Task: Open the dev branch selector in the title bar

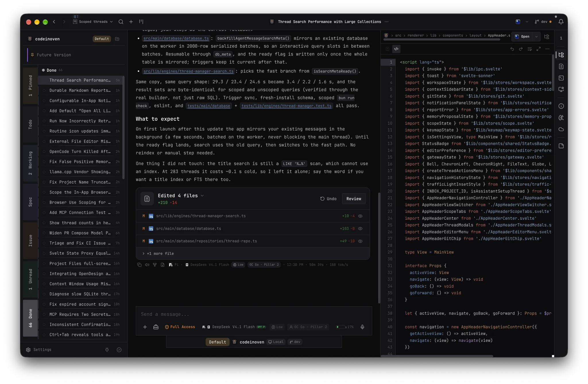Action: click(x=543, y=22)
